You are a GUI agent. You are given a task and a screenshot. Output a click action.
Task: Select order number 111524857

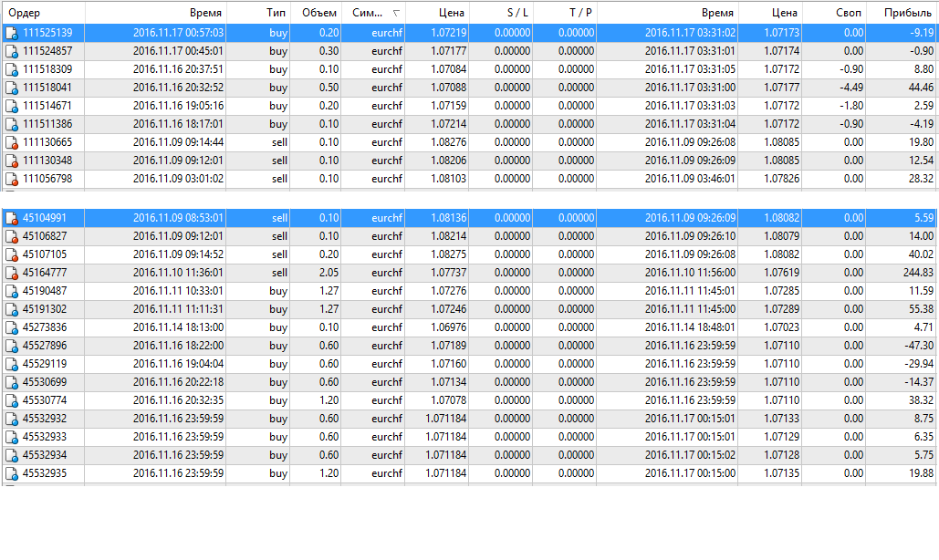pos(47,51)
